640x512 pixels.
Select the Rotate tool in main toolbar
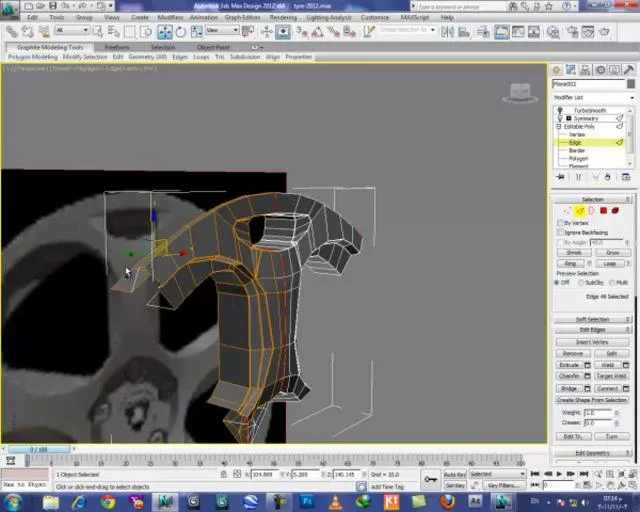180,32
